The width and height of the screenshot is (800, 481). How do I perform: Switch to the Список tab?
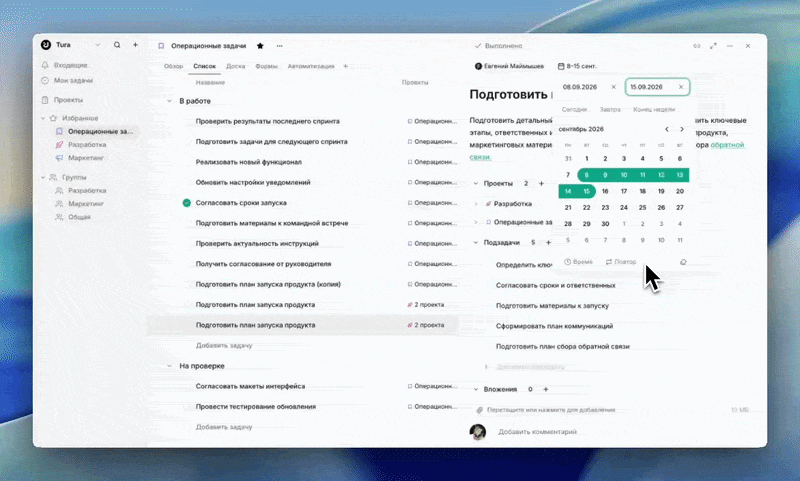tap(205, 66)
